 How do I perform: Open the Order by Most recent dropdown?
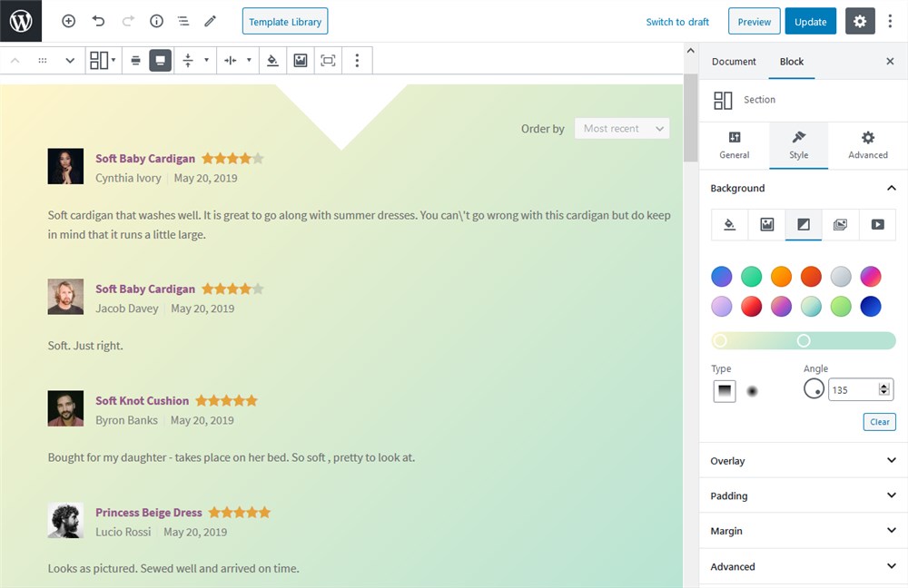pyautogui.click(x=622, y=129)
